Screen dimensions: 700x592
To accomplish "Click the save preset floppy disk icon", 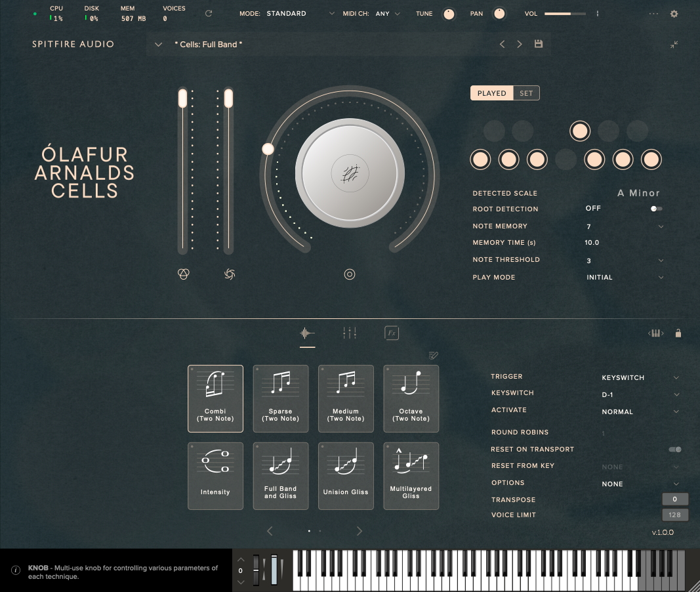I will (x=539, y=44).
